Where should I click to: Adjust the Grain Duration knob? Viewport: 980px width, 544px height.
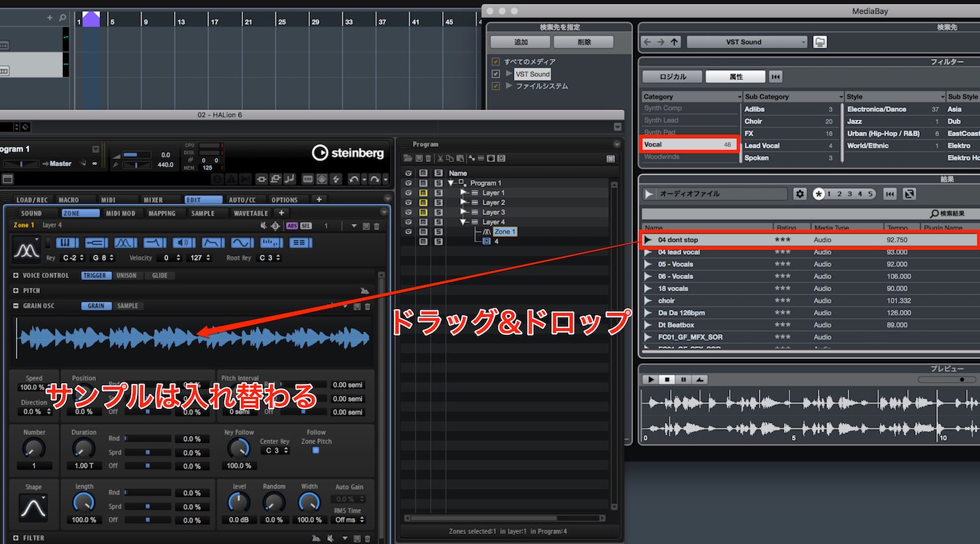[x=83, y=449]
